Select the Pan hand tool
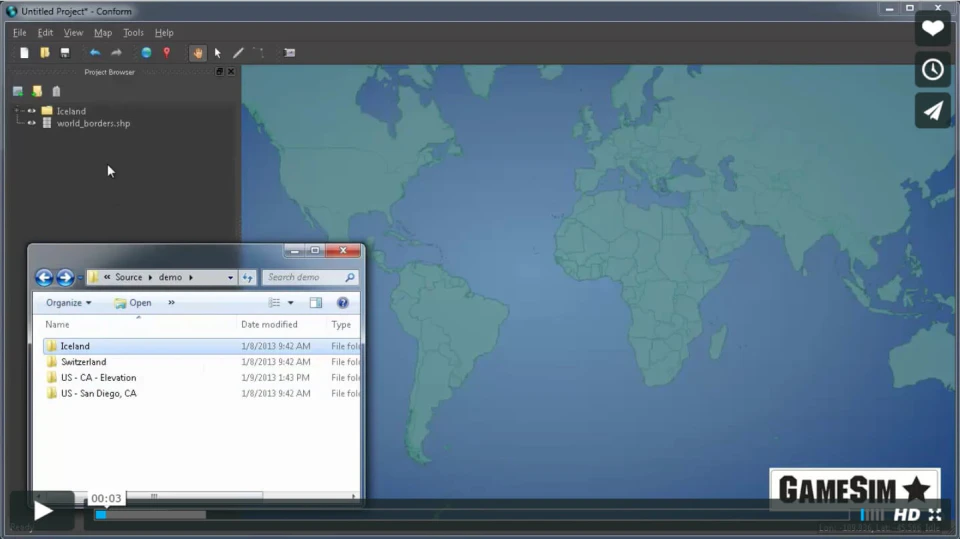 198,53
